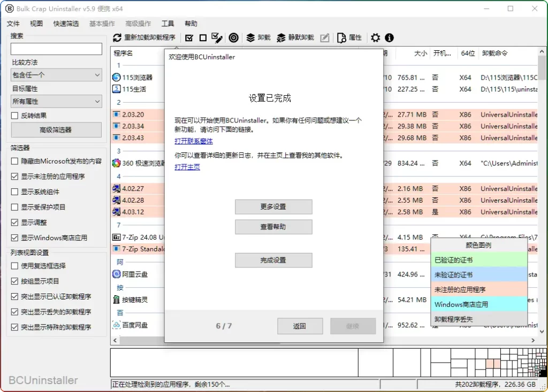548x392 pixels.
Task: Click the vertical scrollbar down arrow
Action: pyautogui.click(x=542, y=331)
